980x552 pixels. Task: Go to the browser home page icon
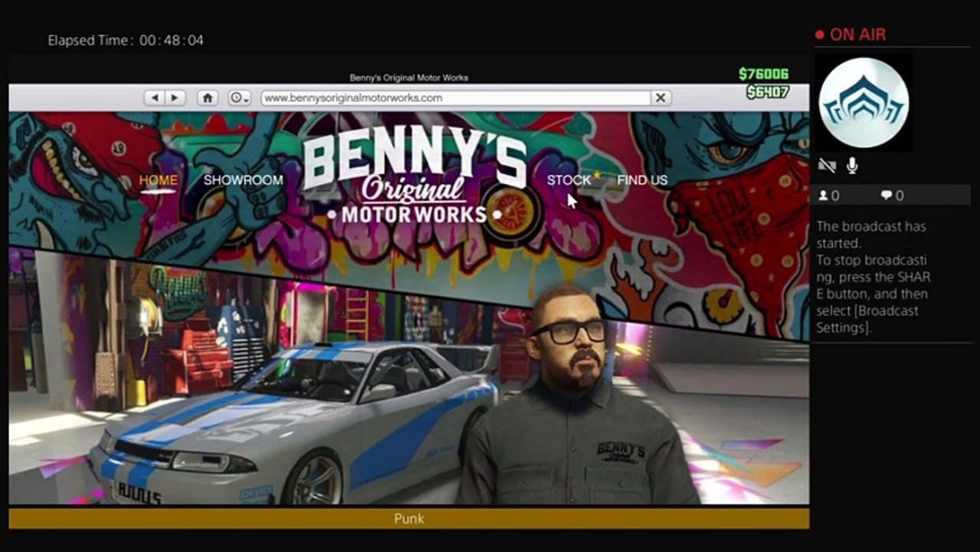click(207, 98)
